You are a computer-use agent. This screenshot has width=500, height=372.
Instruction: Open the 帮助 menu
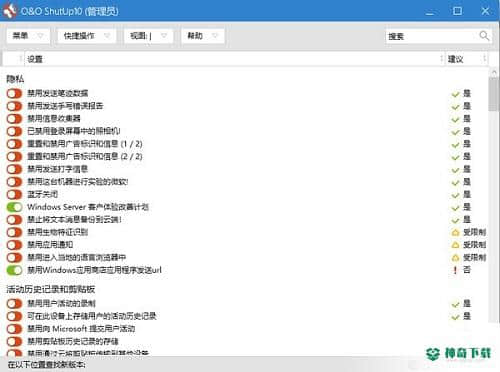coord(203,36)
